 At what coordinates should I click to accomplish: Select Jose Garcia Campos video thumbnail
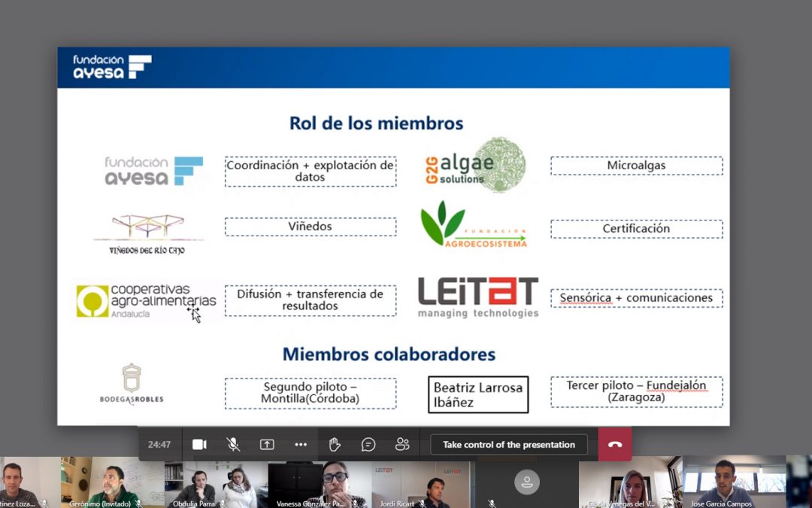[x=734, y=482]
